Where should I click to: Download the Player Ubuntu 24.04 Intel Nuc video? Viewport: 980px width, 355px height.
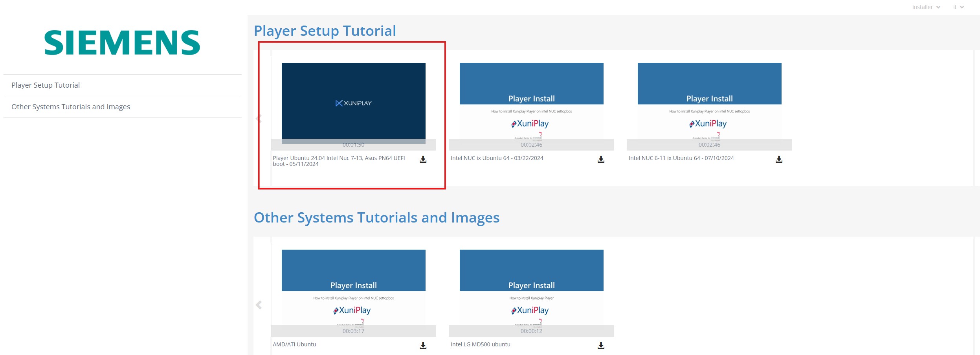coord(423,159)
